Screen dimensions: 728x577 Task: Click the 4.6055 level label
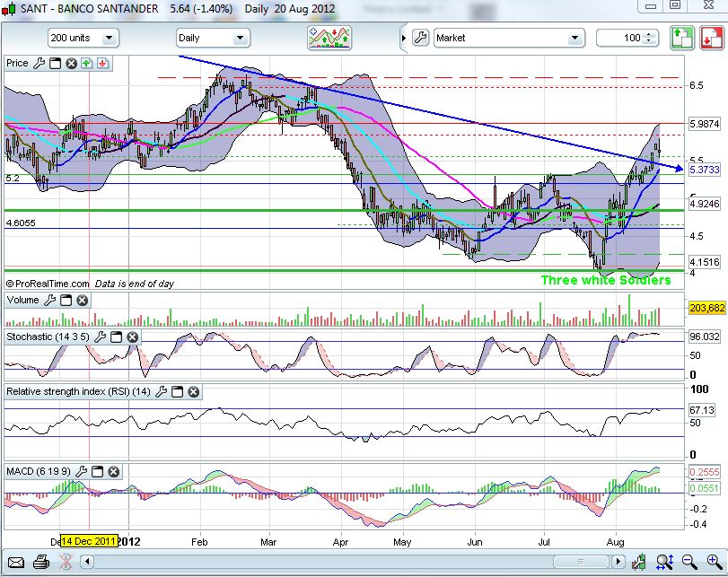(x=21, y=223)
